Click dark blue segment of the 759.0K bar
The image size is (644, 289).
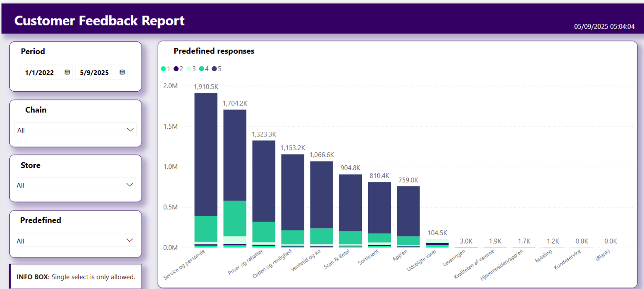click(408, 211)
